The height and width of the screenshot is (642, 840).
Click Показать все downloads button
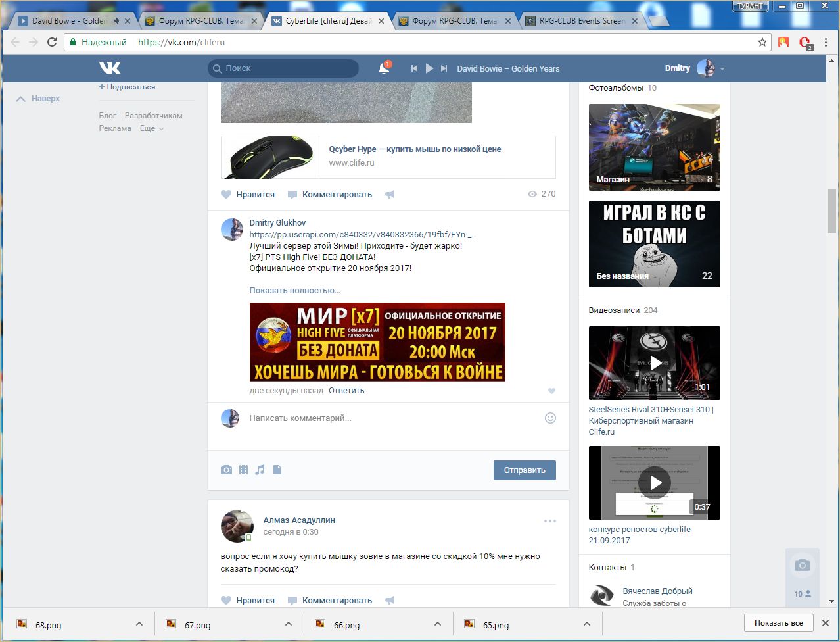coord(779,623)
